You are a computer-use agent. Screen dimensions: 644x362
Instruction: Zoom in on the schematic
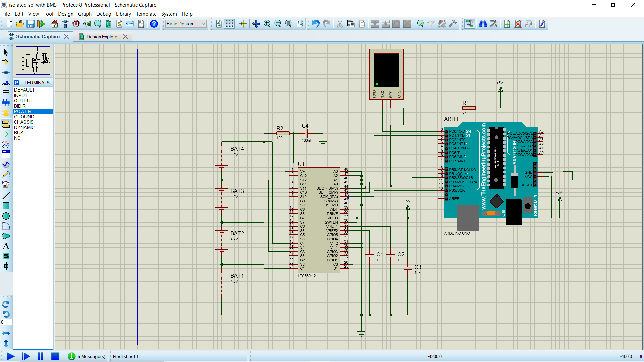pyautogui.click(x=267, y=24)
